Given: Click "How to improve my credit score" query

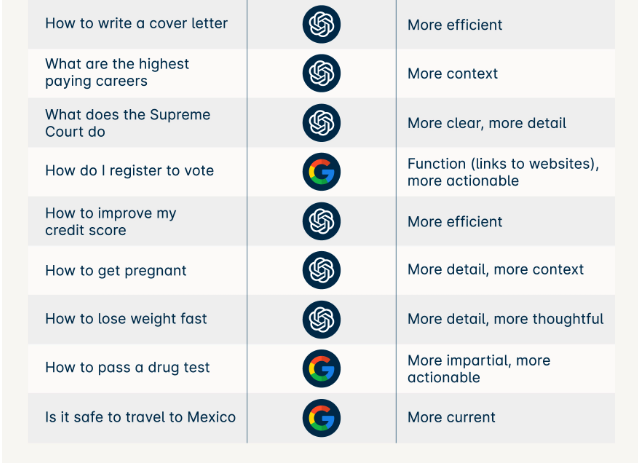Looking at the screenshot, I should 110,222.
